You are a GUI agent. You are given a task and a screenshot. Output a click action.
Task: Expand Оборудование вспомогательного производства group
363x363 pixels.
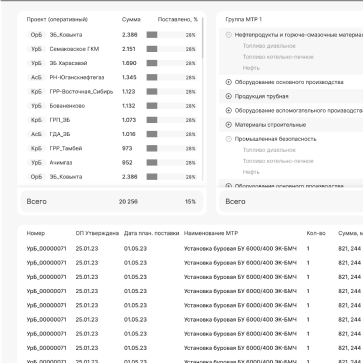228,110
